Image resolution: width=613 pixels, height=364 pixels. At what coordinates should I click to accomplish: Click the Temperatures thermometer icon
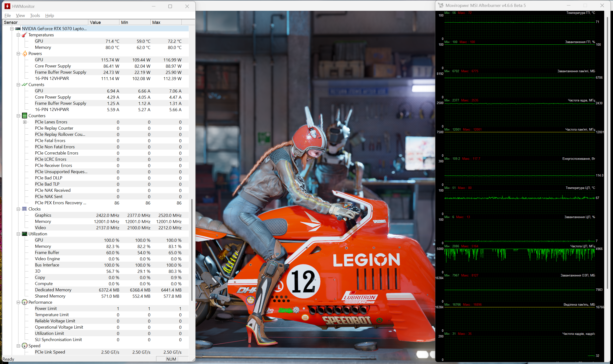(24, 35)
